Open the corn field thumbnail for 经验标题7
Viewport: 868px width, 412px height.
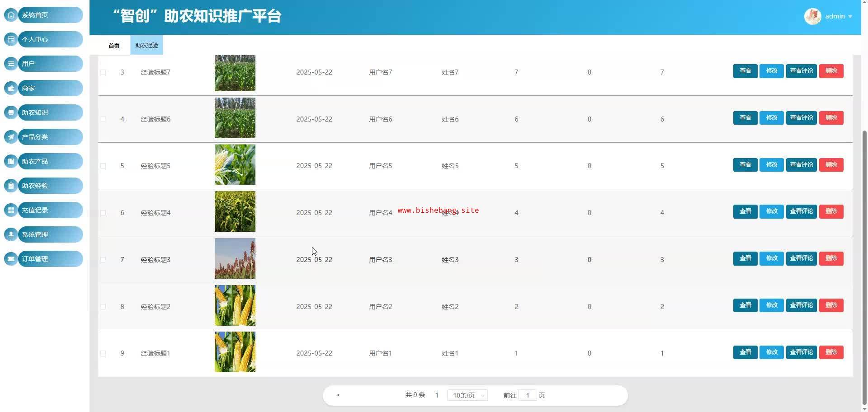[235, 73]
